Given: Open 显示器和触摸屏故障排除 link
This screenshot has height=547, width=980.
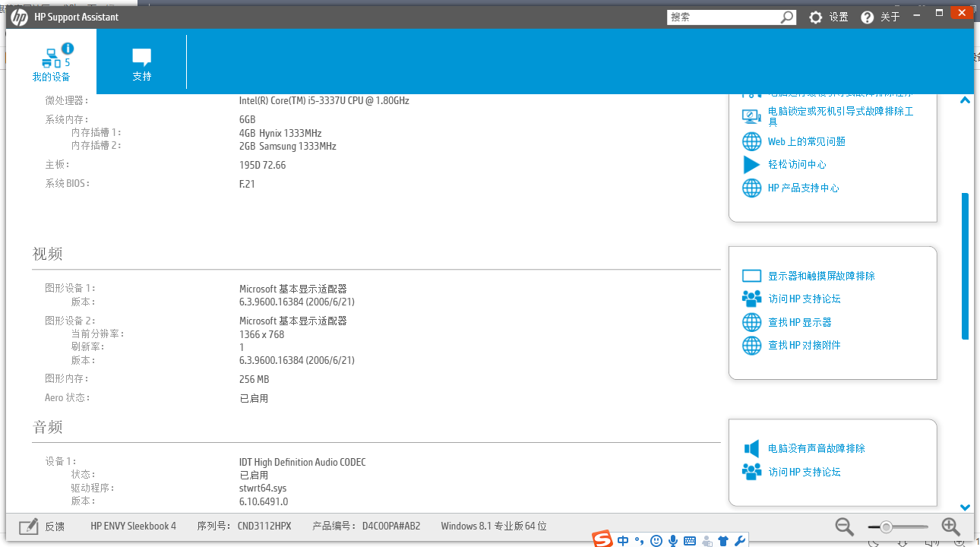Looking at the screenshot, I should pos(821,276).
